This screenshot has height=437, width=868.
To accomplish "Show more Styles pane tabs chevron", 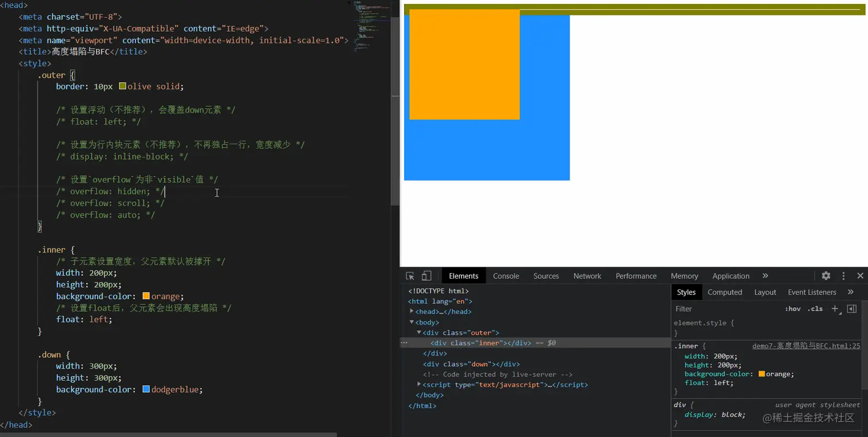I will 851,292.
